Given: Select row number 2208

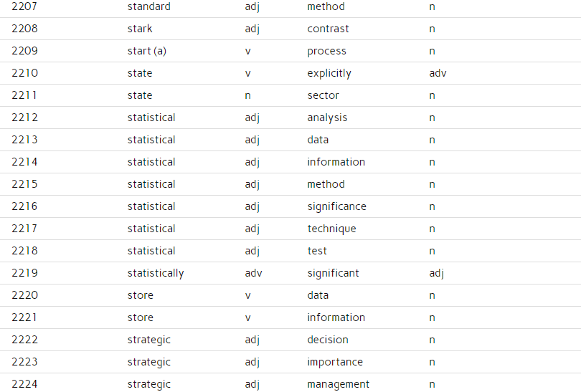Looking at the screenshot, I should coord(24,29).
